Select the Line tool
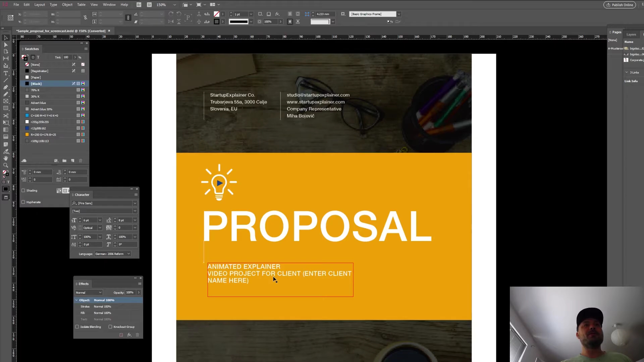The image size is (644, 362). pyautogui.click(x=6, y=80)
